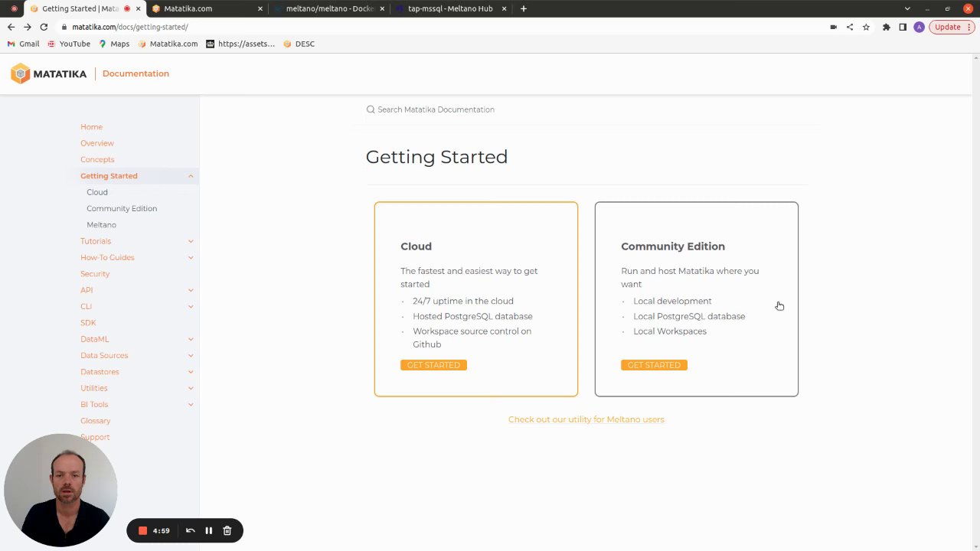
Task: Open the tab search chevron in title bar
Action: [907, 8]
